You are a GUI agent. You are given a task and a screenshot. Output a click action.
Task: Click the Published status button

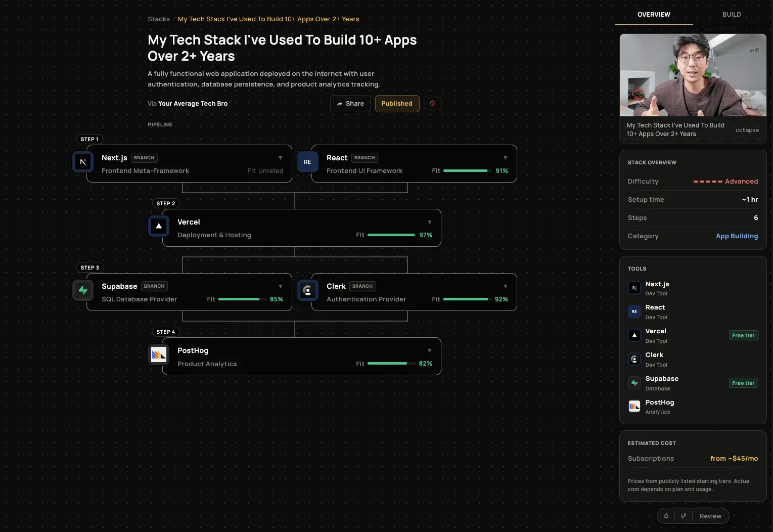(397, 104)
